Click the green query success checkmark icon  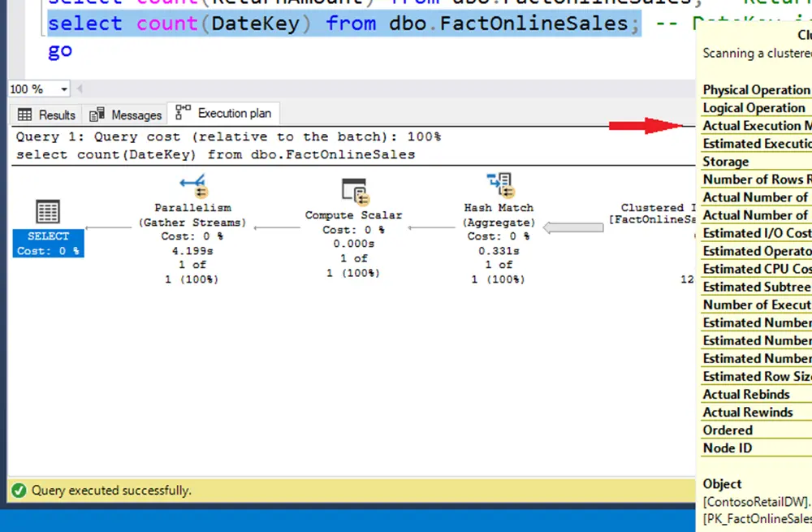19,491
